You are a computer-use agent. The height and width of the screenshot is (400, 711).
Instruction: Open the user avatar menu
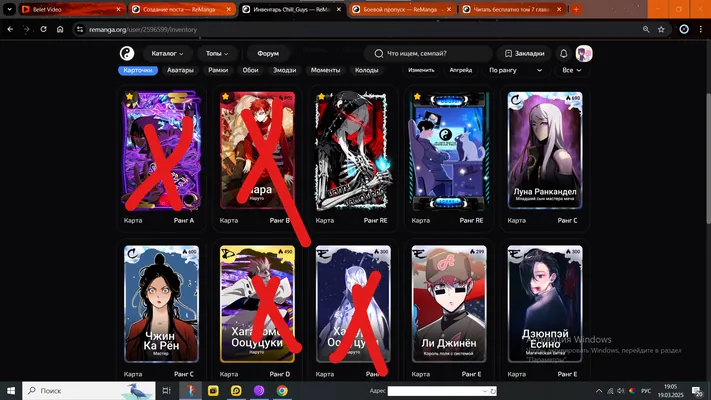[584, 54]
